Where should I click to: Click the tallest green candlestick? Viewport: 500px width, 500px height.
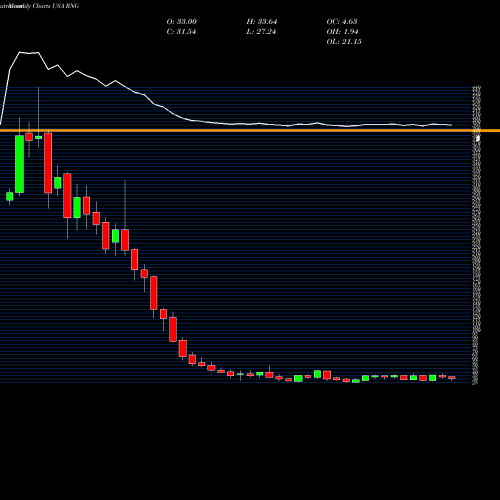pos(19,164)
